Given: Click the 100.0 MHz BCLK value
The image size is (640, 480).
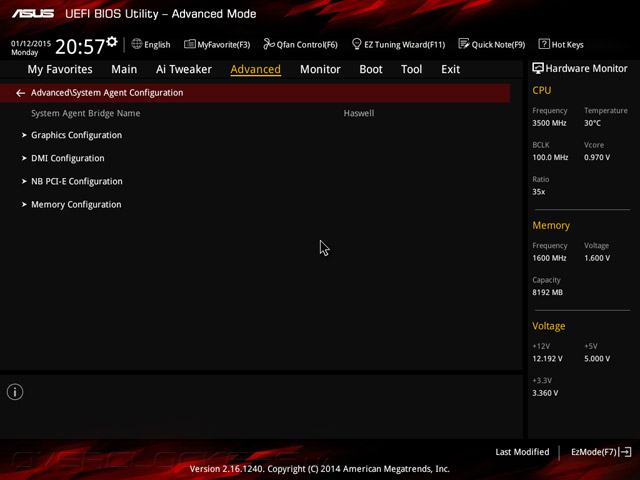Looking at the screenshot, I should [x=550, y=157].
